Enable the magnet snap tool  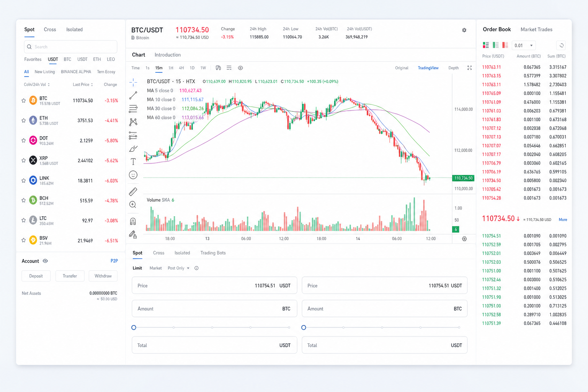(133, 221)
